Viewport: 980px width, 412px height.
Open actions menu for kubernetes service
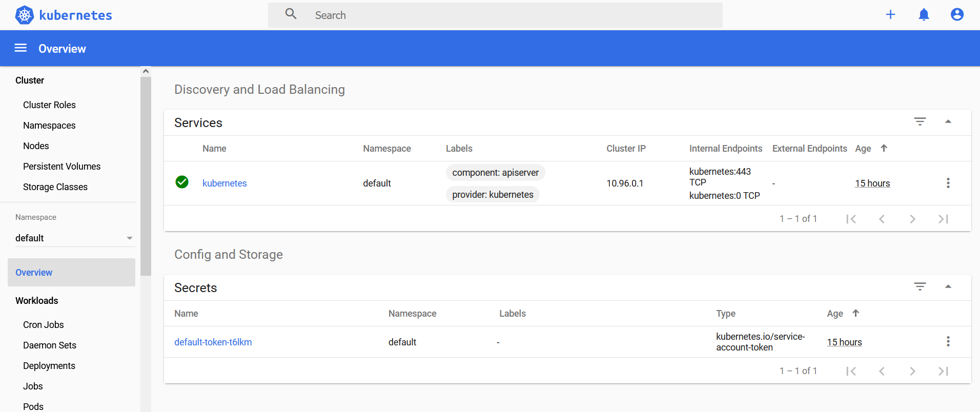[x=948, y=183]
